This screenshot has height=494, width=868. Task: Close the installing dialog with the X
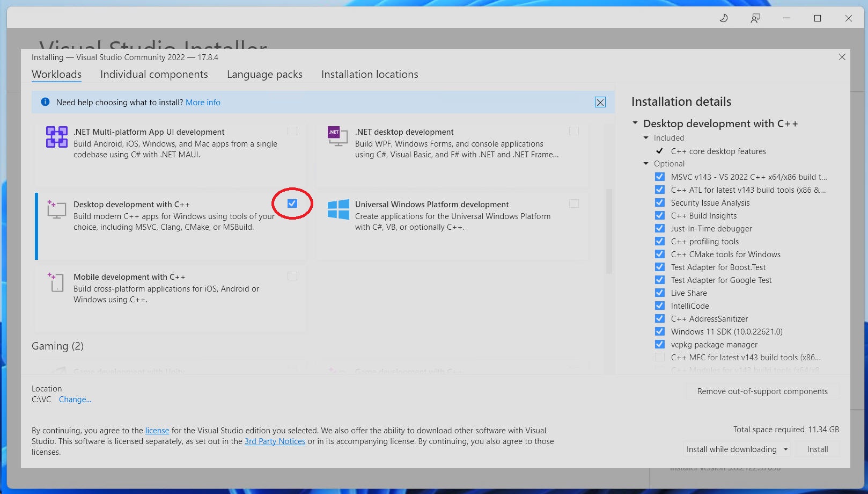point(842,57)
